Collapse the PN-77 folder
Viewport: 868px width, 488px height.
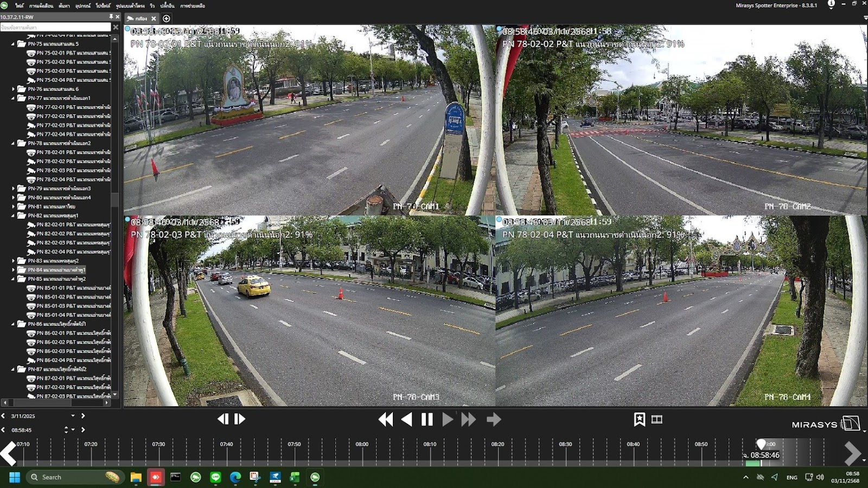(x=13, y=98)
